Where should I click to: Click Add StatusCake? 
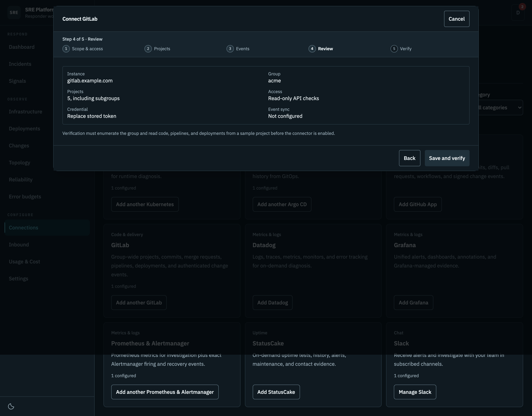[x=276, y=392]
